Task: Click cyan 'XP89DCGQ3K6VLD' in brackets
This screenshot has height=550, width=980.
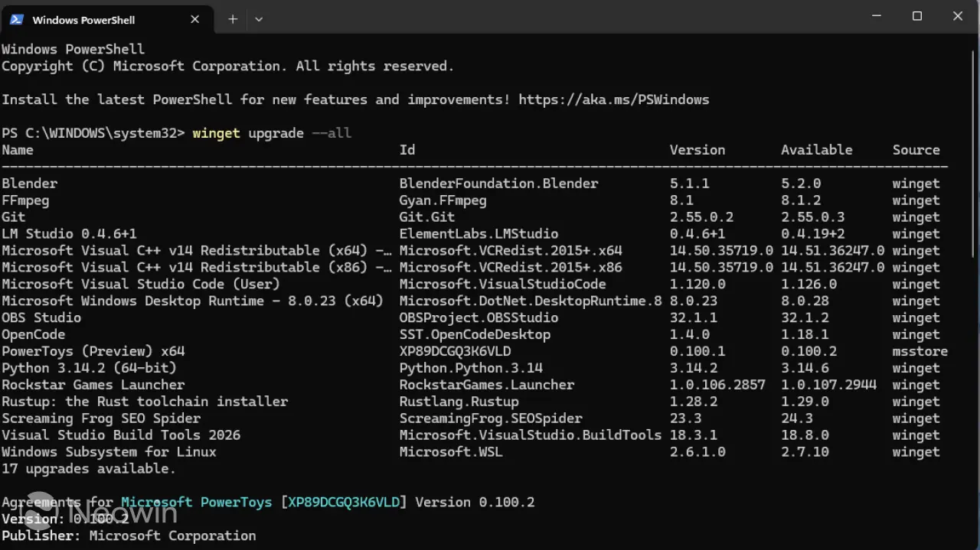Action: point(344,503)
